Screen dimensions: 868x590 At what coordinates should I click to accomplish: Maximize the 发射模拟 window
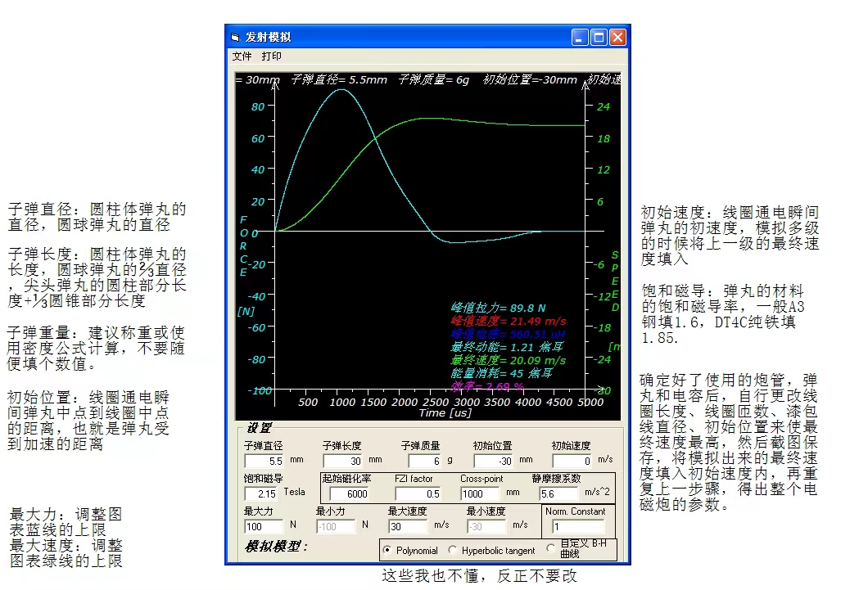tap(599, 37)
